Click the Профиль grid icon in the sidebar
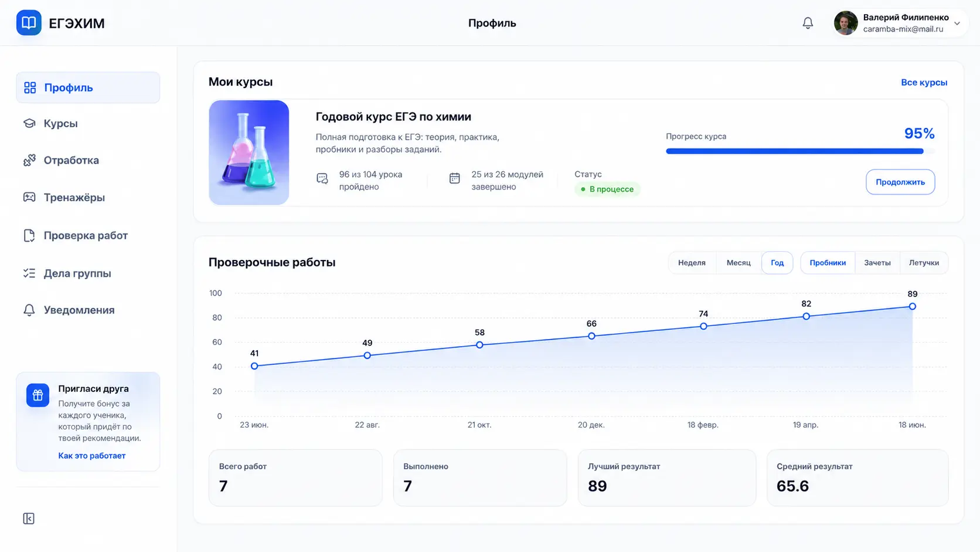The width and height of the screenshot is (980, 552). pyautogui.click(x=30, y=87)
